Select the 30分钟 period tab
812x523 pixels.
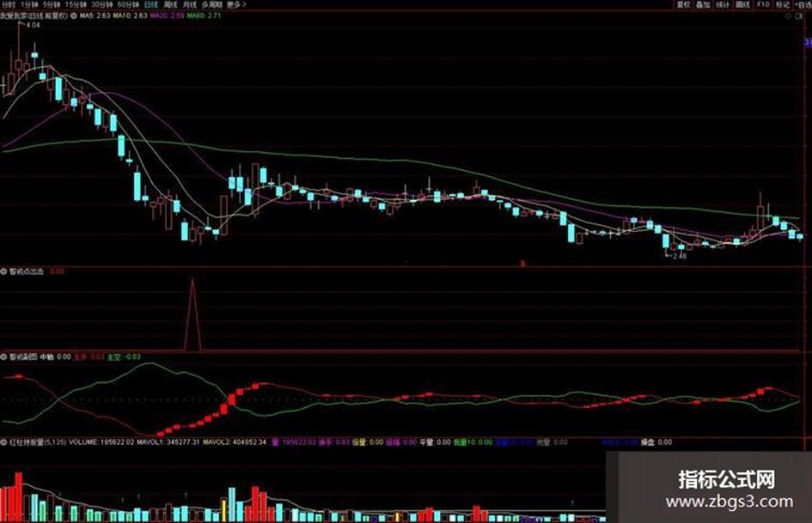[102, 4]
